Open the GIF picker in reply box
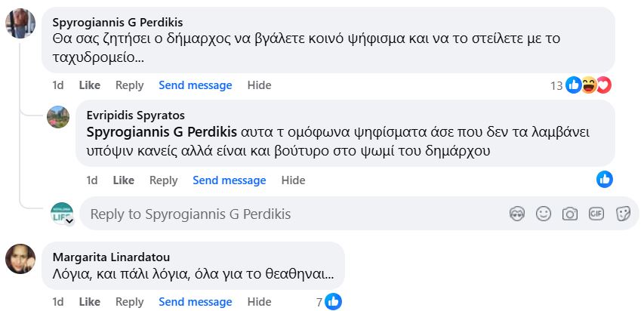Image resolution: width=644 pixels, height=311 pixels. click(x=596, y=214)
